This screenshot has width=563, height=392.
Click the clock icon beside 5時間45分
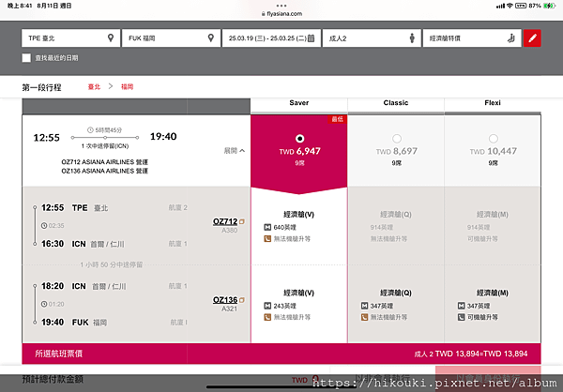tap(90, 130)
